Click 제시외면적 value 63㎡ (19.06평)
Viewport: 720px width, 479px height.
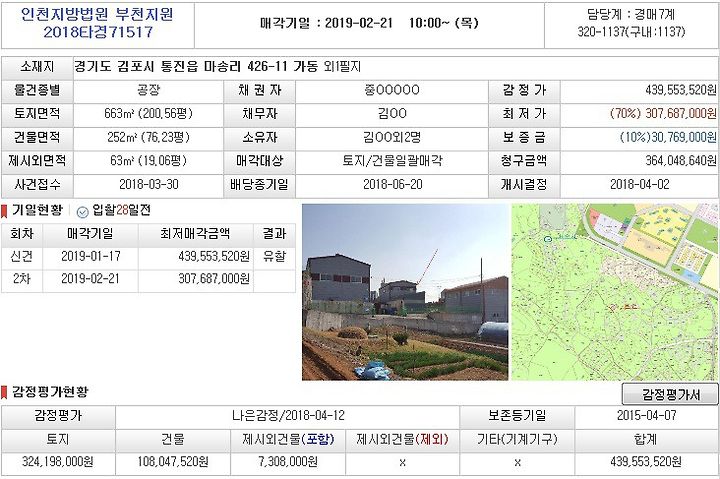148,161
